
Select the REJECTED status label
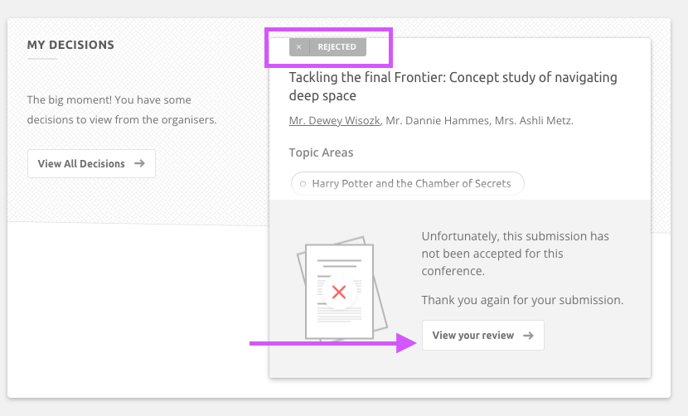tap(337, 47)
